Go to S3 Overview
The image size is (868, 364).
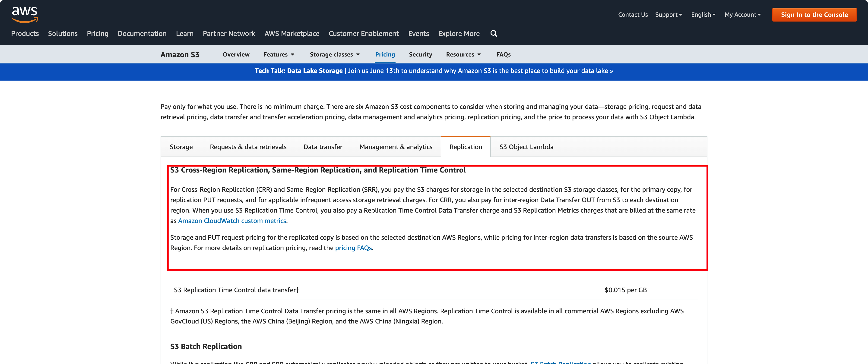click(236, 54)
